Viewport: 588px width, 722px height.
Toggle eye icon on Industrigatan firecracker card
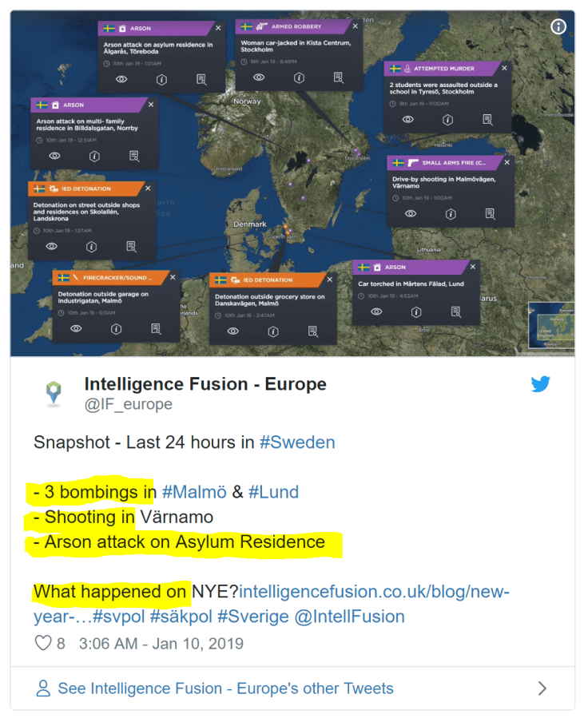pyautogui.click(x=77, y=328)
